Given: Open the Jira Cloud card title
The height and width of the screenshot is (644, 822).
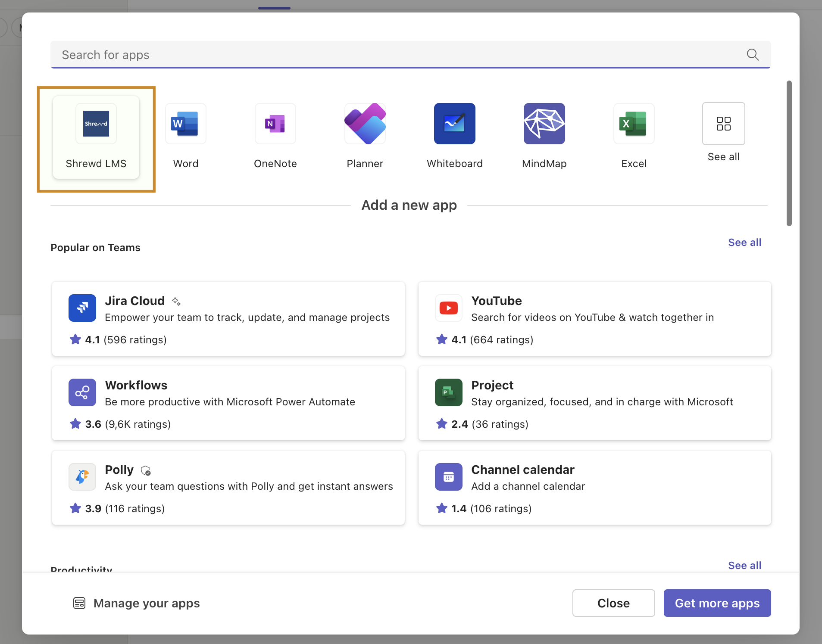Looking at the screenshot, I should (135, 301).
